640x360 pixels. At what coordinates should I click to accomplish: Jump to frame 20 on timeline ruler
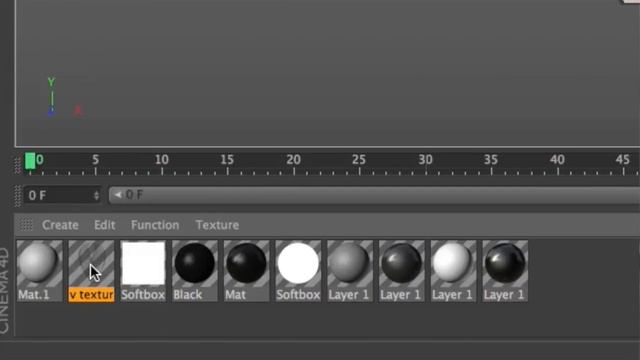293,160
